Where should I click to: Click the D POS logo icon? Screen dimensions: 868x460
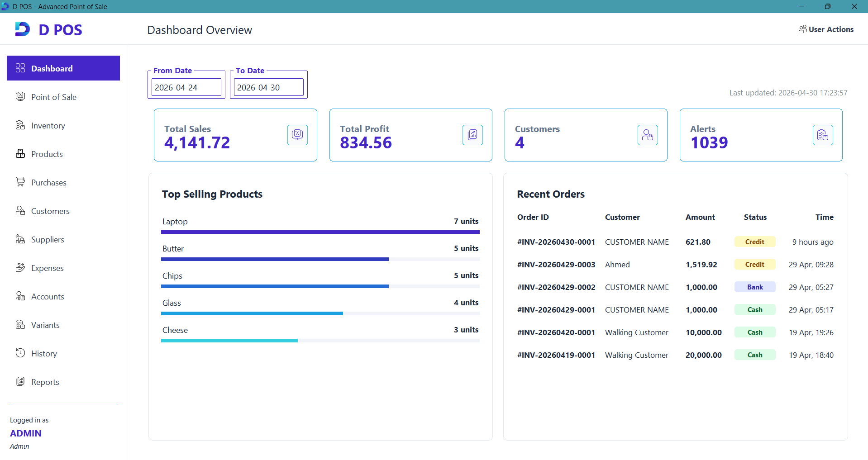[22, 29]
